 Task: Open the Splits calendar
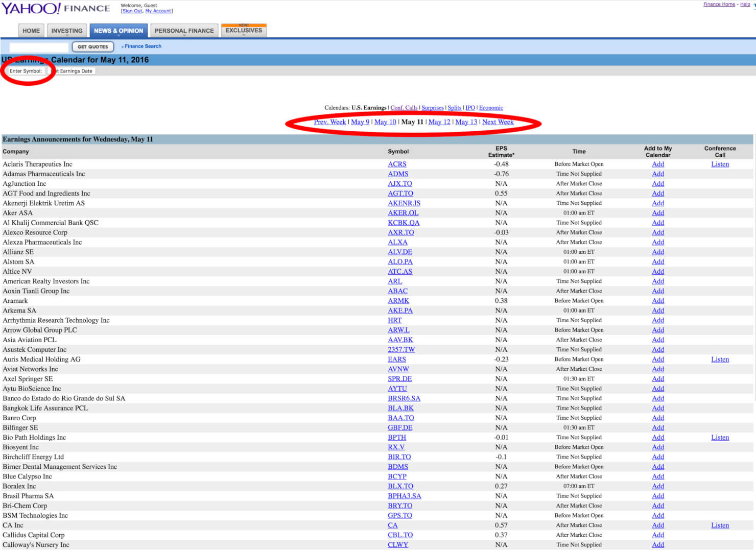pos(455,108)
